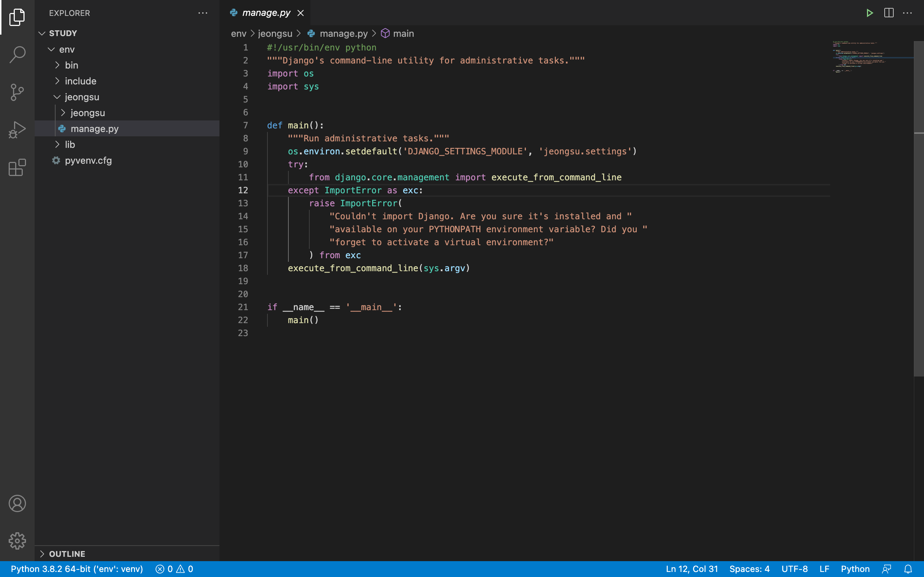Image resolution: width=924 pixels, height=577 pixels.
Task: Expand the bin folder
Action: (x=71, y=65)
